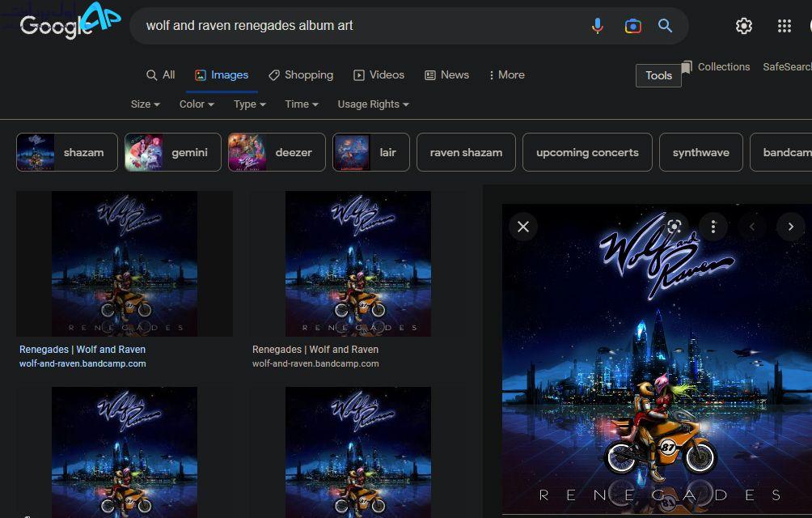
Task: Click the Tools button
Action: (658, 75)
